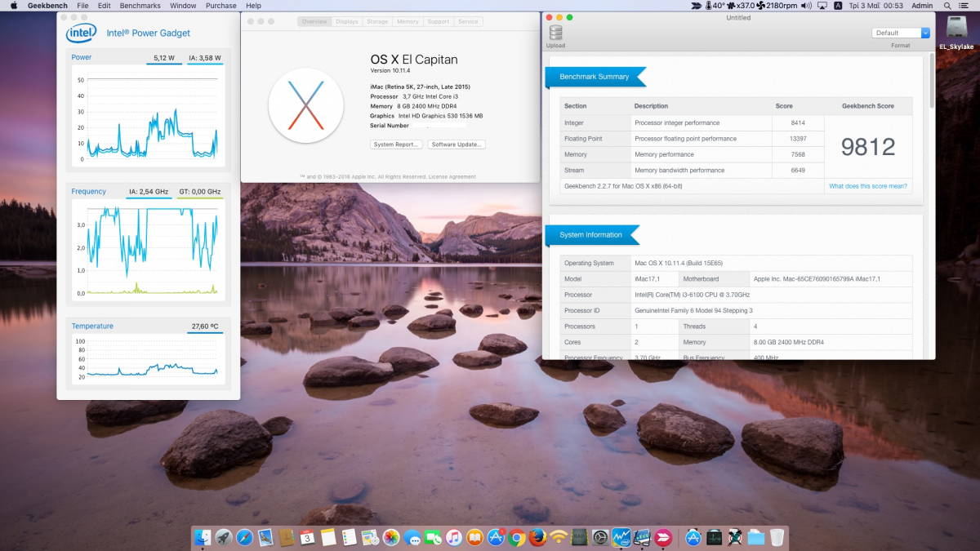The image size is (980, 551).
Task: Click the 27,60 ºC temperature reading
Action: [x=205, y=327]
